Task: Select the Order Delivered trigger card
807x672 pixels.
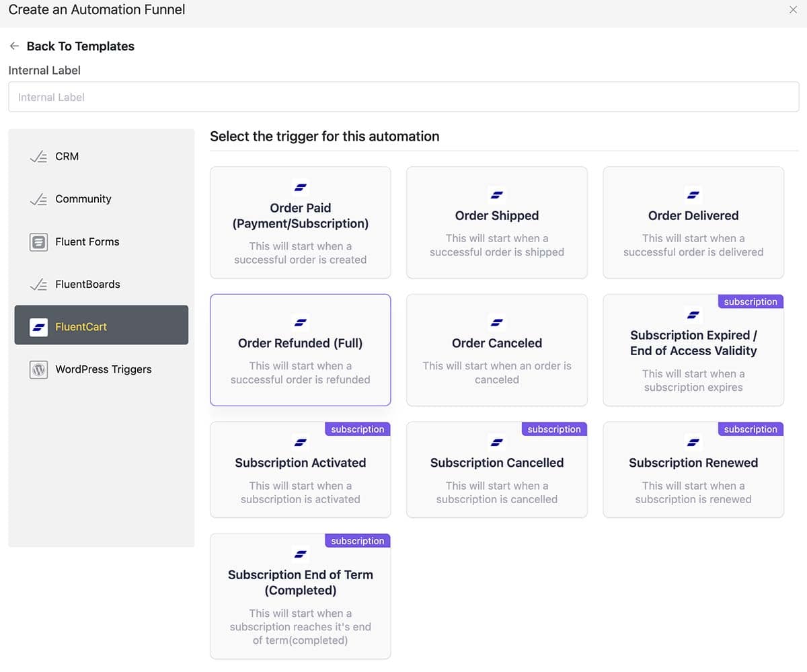Action: 693,223
